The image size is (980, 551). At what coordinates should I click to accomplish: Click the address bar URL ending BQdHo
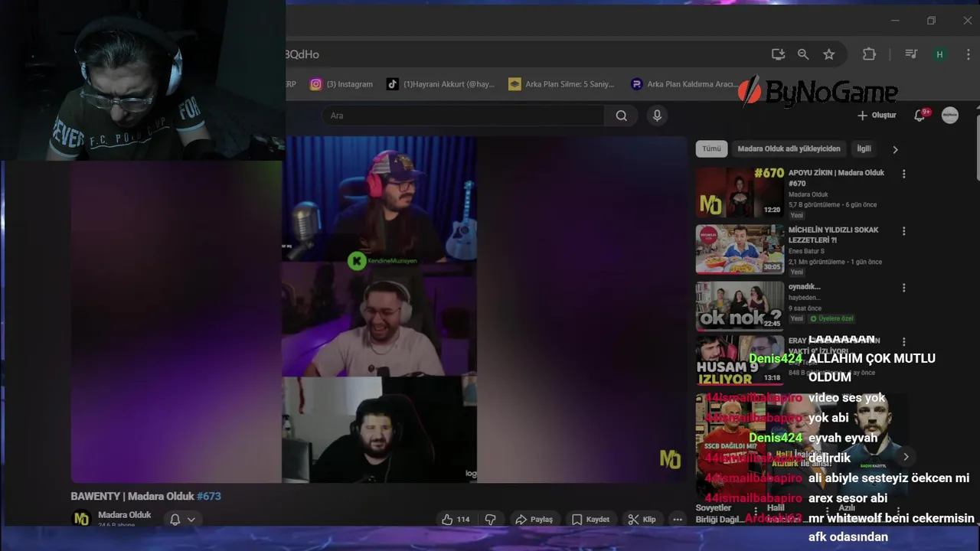pyautogui.click(x=302, y=54)
